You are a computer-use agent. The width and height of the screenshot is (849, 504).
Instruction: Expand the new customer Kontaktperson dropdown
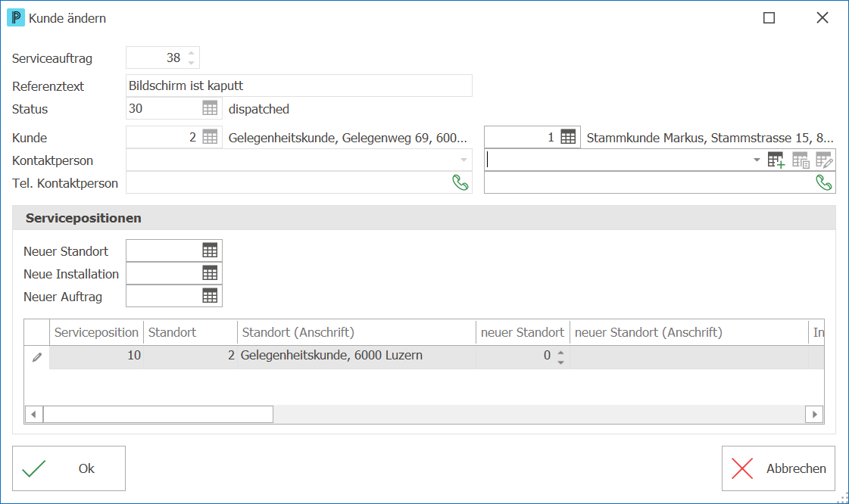757,160
